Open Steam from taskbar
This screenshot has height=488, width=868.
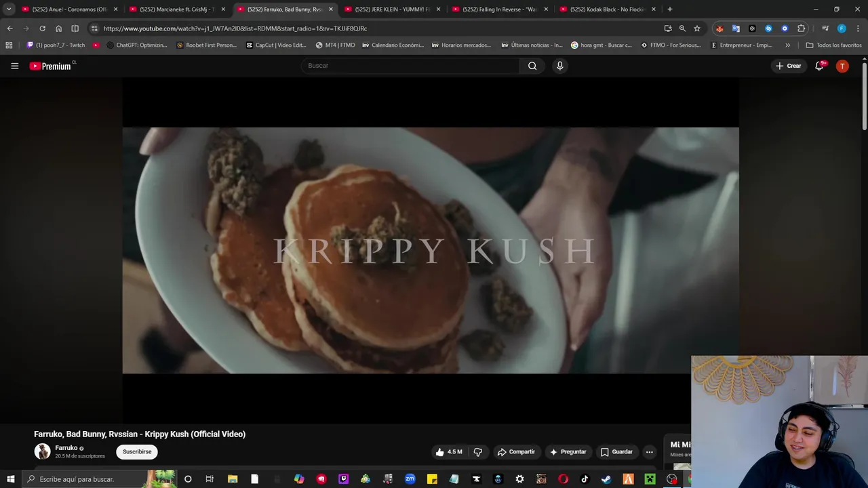(606, 479)
